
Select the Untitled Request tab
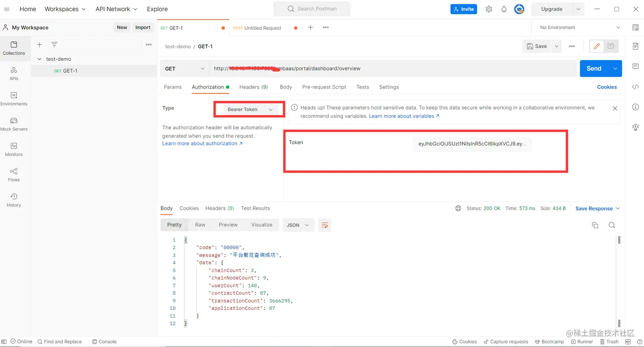[263, 28]
